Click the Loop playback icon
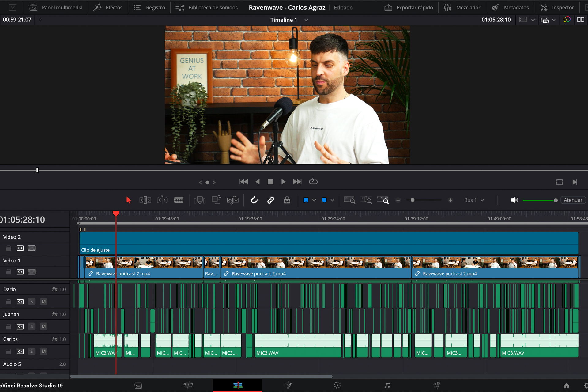Image resolution: width=588 pixels, height=392 pixels. (313, 182)
